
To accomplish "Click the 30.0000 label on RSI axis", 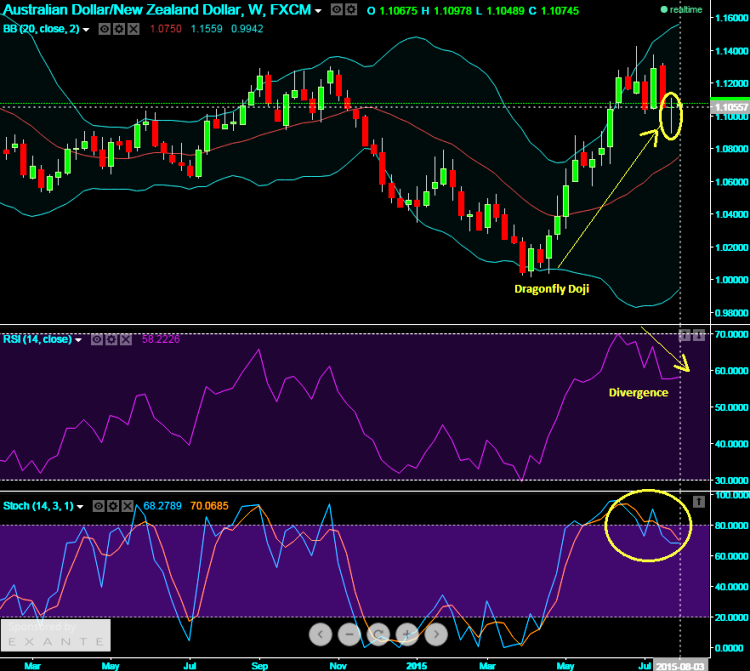I will point(731,480).
